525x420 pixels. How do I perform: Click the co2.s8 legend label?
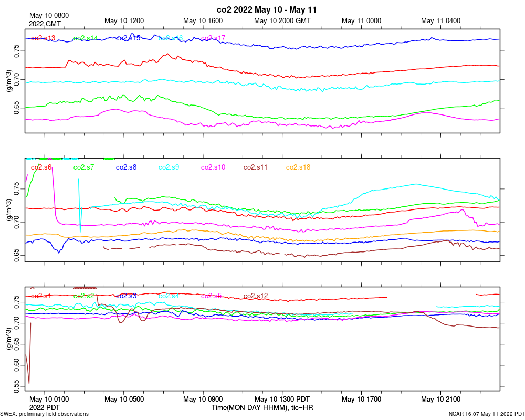click(126, 167)
